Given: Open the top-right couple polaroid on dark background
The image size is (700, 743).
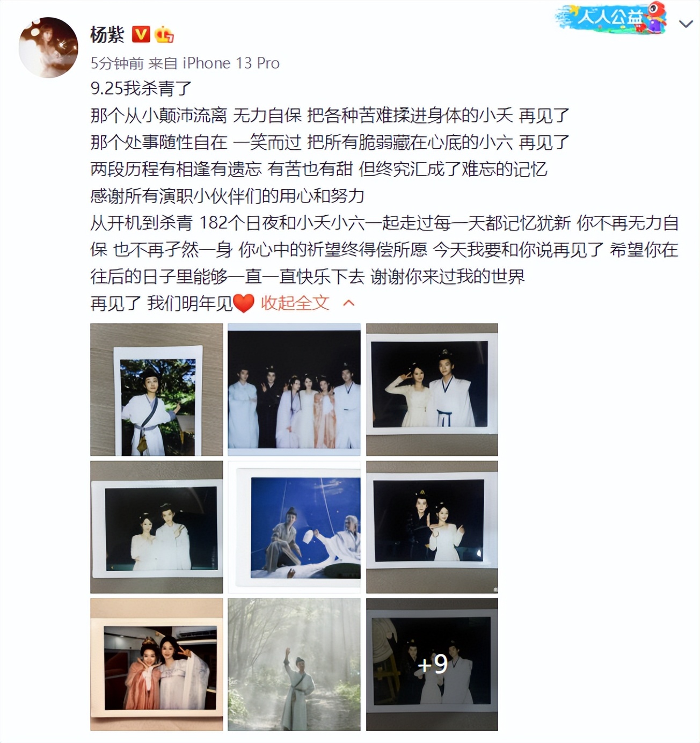Looking at the screenshot, I should click(x=432, y=390).
